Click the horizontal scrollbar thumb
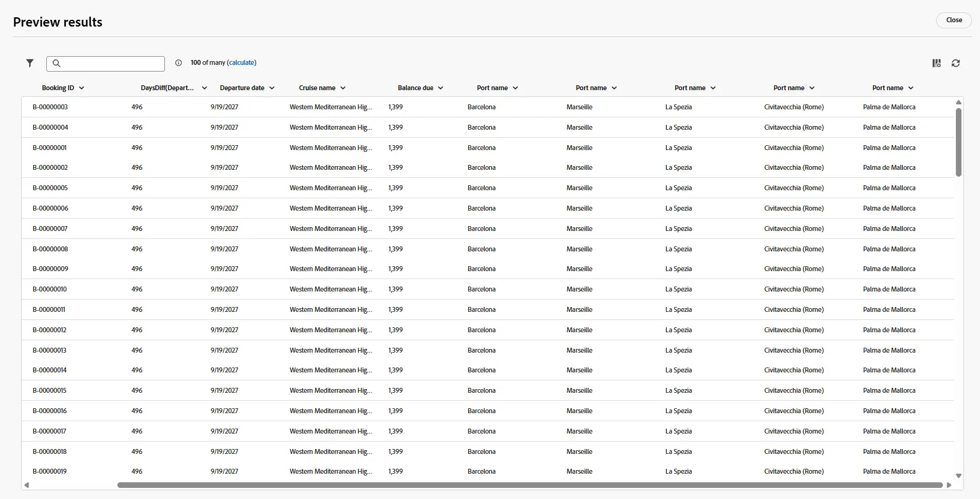The height and width of the screenshot is (499, 980). [x=530, y=485]
